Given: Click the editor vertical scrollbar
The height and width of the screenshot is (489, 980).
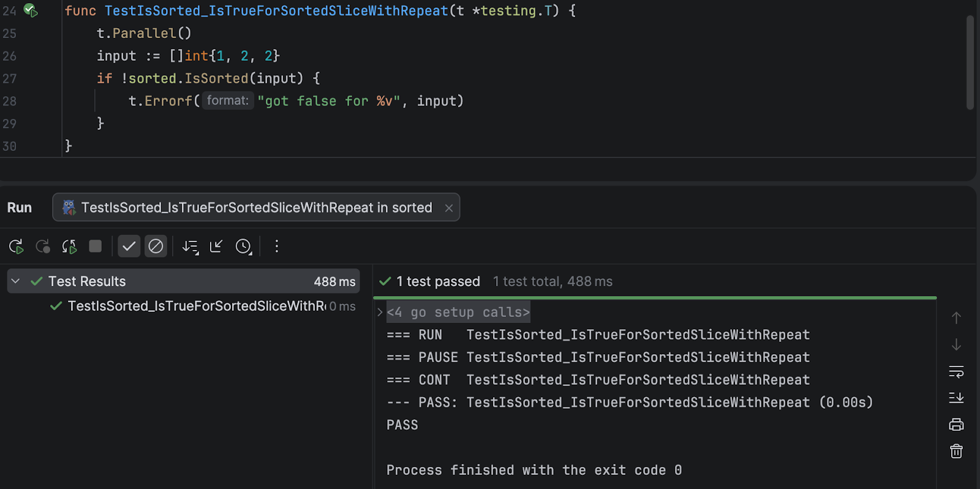Looking at the screenshot, I should pos(970,61).
